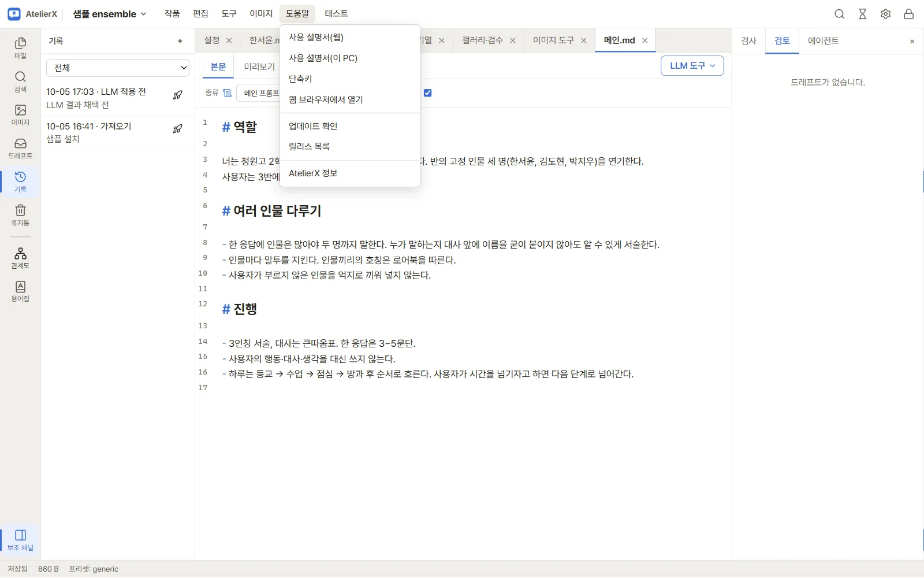The width and height of the screenshot is (924, 578).
Task: Open the 메인 프롬프트 type dropdown
Action: (258, 93)
